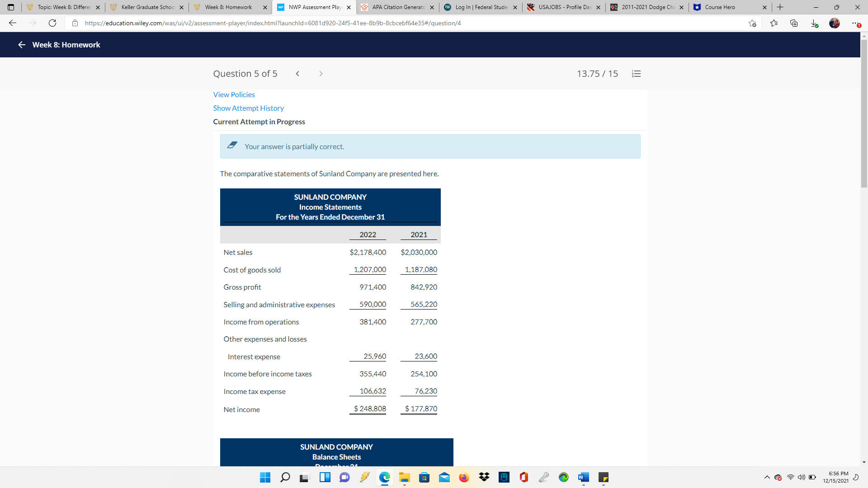868x488 pixels.
Task: Click the back arrow beside Week 8: Homework
Action: pos(22,45)
